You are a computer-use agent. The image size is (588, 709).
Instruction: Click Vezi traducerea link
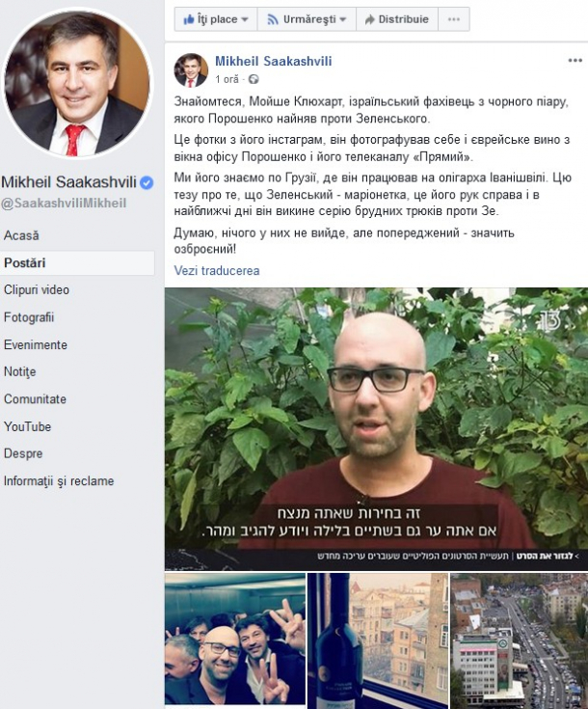click(217, 270)
